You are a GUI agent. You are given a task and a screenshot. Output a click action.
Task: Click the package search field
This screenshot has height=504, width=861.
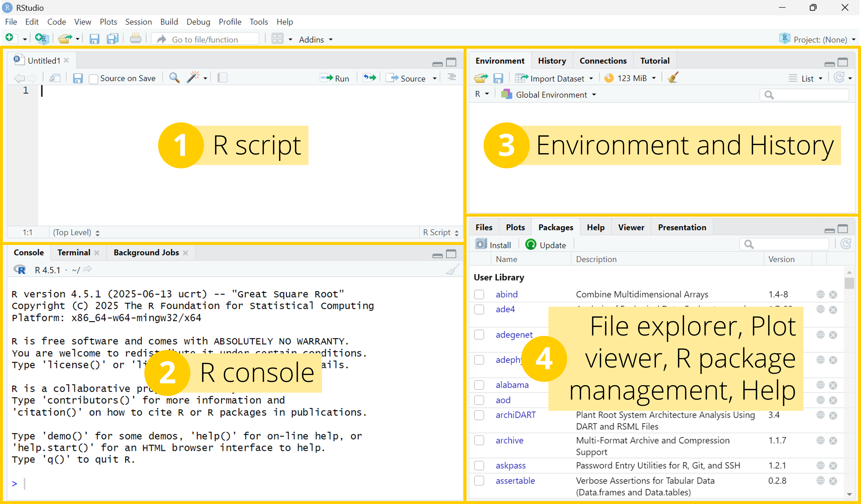(784, 244)
